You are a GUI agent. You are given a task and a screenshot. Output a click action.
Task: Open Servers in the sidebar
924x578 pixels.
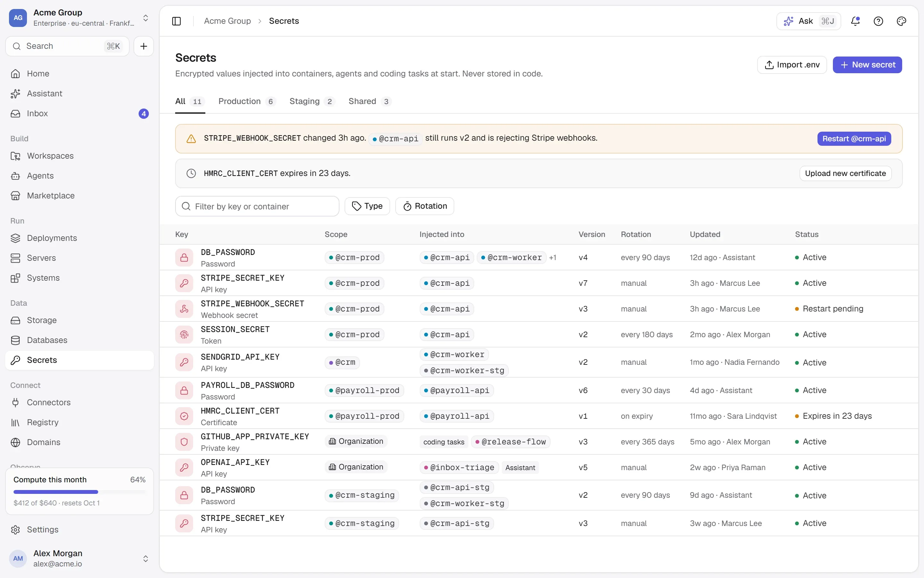80,258
